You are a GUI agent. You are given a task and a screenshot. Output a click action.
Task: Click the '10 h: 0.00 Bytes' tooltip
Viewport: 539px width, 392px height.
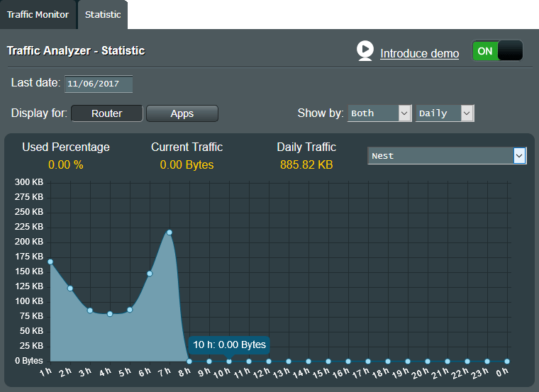point(229,345)
